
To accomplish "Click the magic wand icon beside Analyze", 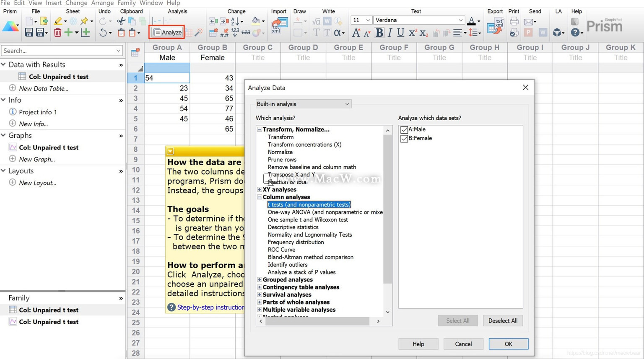I will [199, 32].
